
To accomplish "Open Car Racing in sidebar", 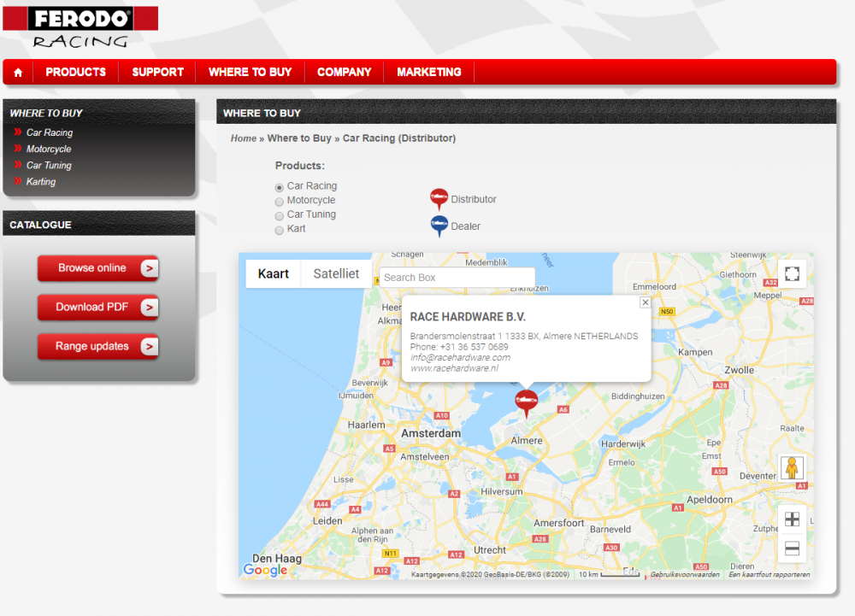I will [x=50, y=132].
